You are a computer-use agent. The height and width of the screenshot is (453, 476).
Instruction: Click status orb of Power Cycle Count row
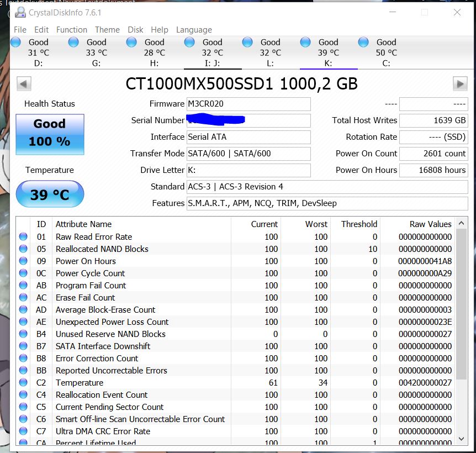point(23,273)
